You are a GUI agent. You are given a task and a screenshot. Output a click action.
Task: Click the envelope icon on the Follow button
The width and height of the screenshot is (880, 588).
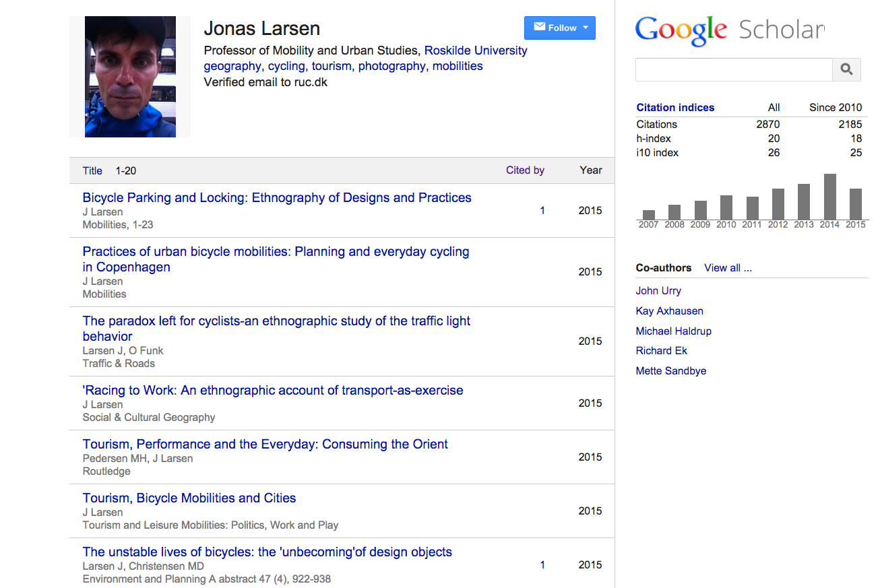coord(540,28)
